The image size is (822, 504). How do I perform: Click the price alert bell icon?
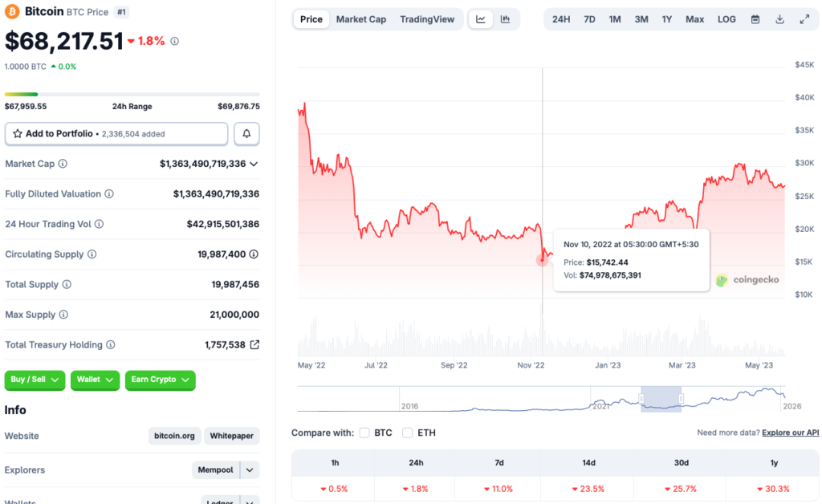pos(246,133)
